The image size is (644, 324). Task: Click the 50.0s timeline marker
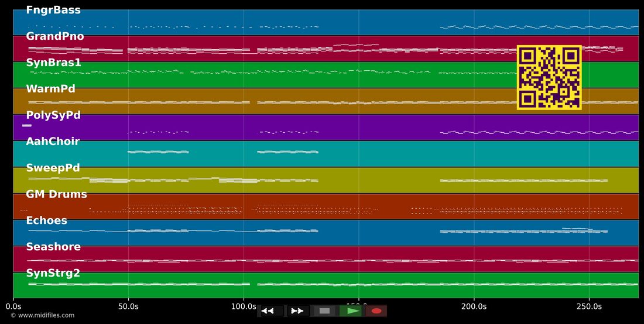[129, 307]
